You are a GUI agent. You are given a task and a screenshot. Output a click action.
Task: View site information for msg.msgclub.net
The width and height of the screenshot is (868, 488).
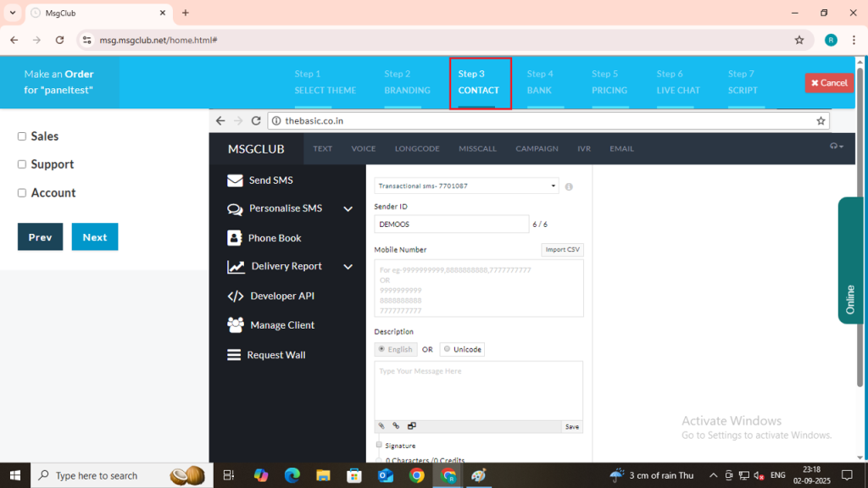(x=87, y=40)
